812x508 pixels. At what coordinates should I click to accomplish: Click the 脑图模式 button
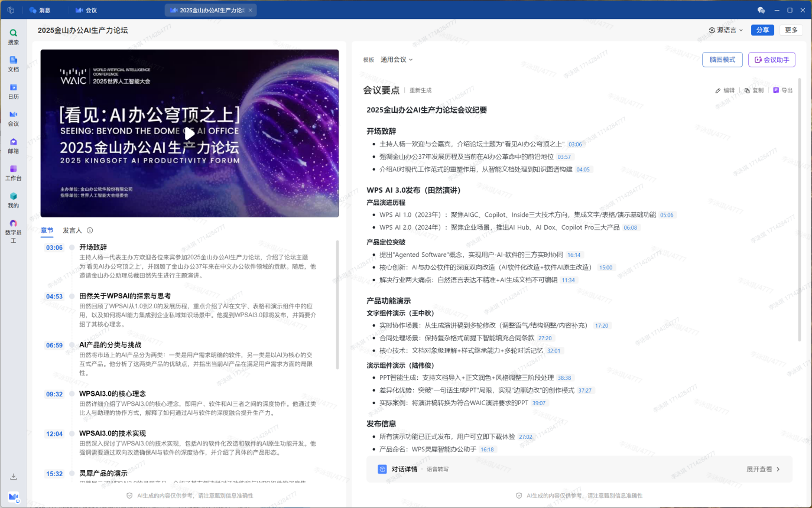pyautogui.click(x=722, y=60)
